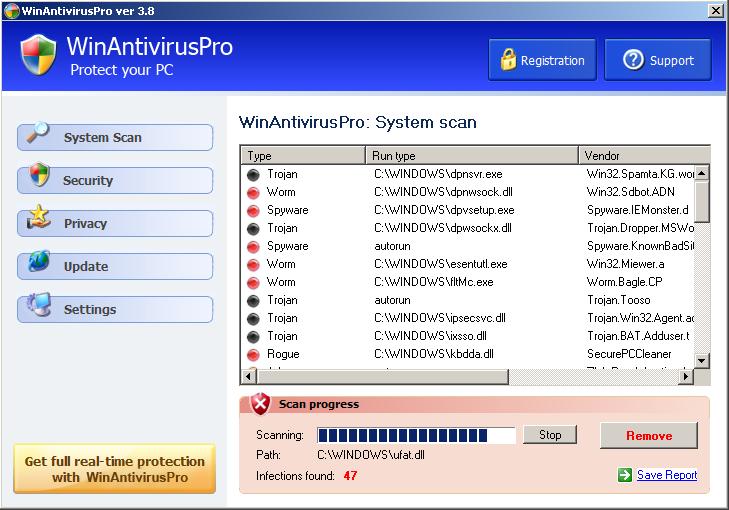Sort results by Type column header
The height and width of the screenshot is (510, 729).
pos(303,156)
